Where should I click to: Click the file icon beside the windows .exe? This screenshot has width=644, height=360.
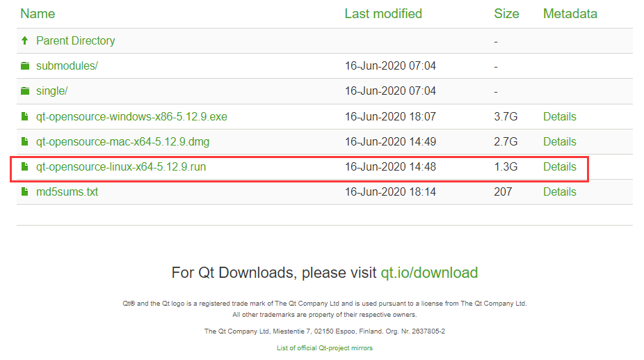click(x=25, y=117)
